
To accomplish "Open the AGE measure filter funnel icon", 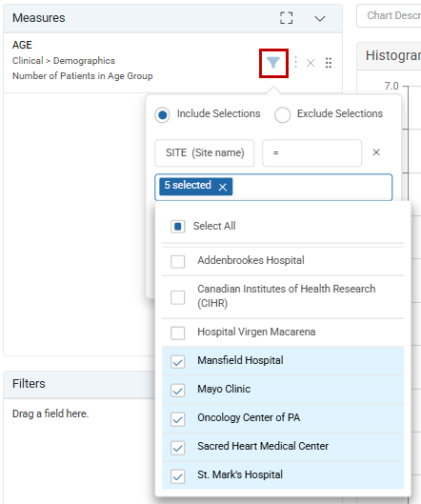I will pos(273,63).
